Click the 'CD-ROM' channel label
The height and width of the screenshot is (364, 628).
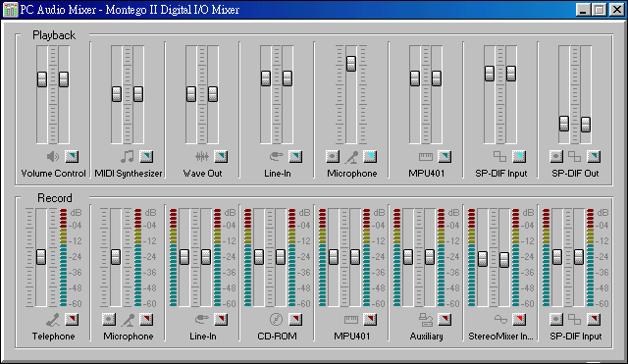point(277,337)
